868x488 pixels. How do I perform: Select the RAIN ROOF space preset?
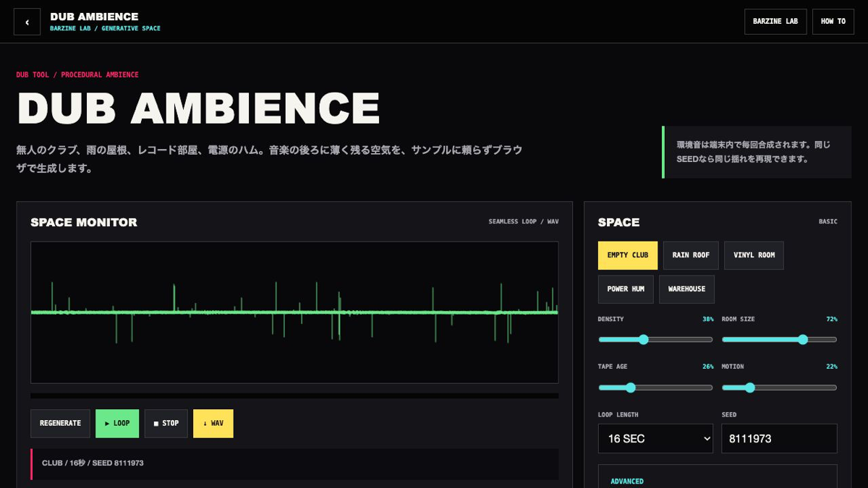tap(691, 255)
